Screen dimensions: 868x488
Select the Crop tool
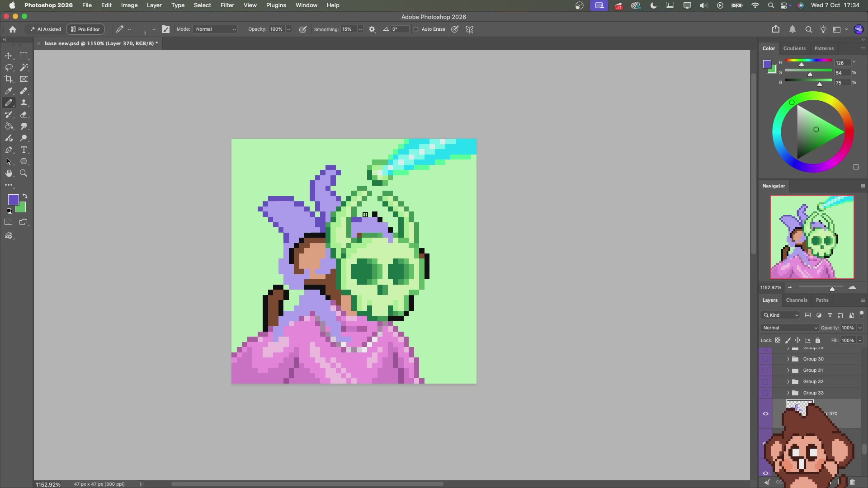9,79
